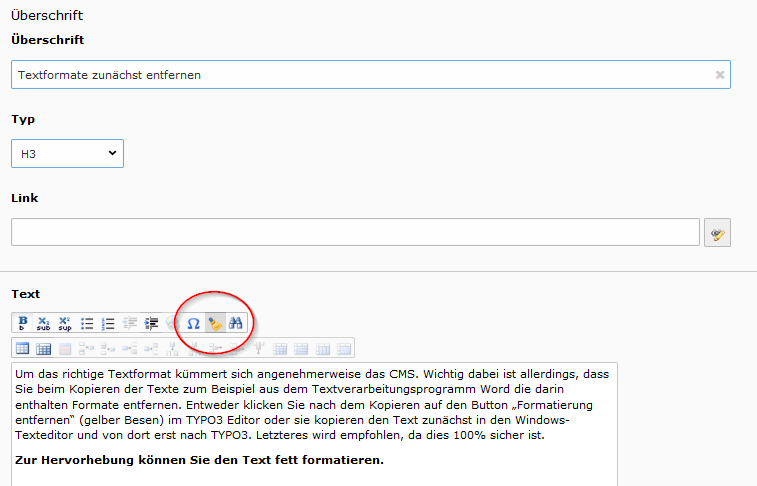
Task: Increase the text indent
Action: click(x=151, y=323)
